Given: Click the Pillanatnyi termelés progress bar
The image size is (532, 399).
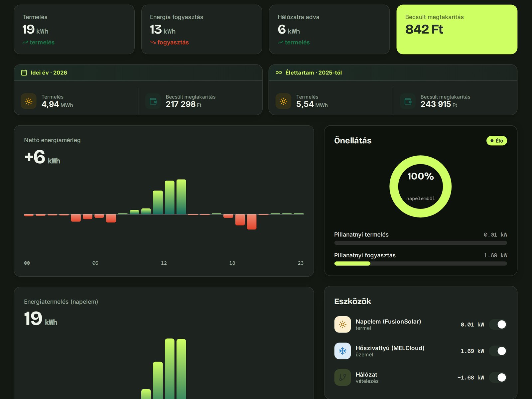Looking at the screenshot, I should click(x=421, y=243).
